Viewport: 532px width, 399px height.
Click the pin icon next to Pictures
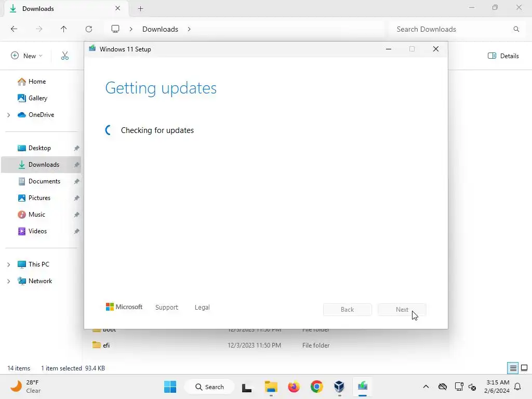(x=77, y=198)
